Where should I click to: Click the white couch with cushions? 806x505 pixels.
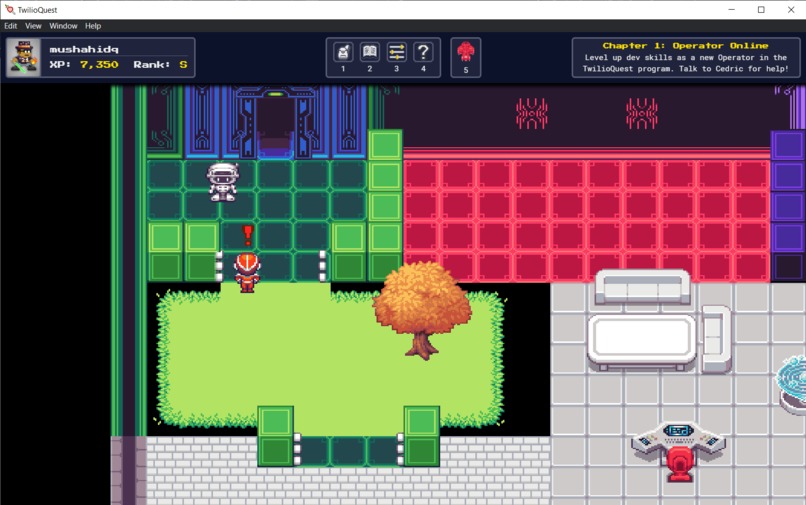(643, 286)
